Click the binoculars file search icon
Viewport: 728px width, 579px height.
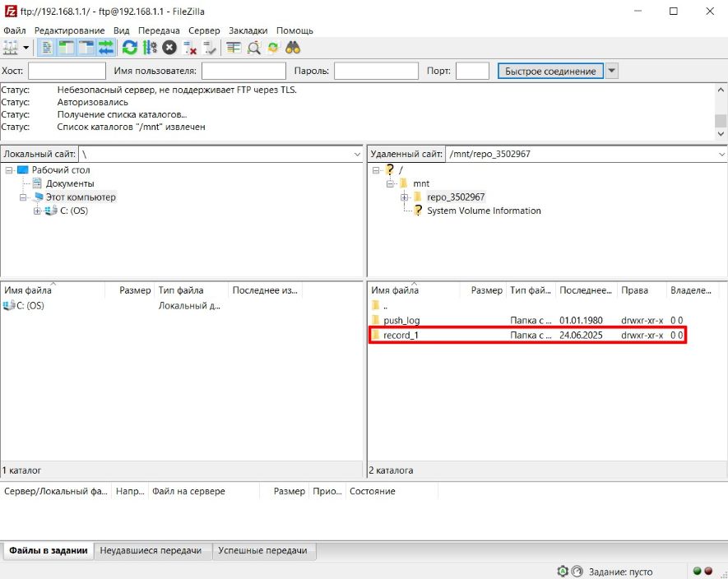pyautogui.click(x=294, y=48)
